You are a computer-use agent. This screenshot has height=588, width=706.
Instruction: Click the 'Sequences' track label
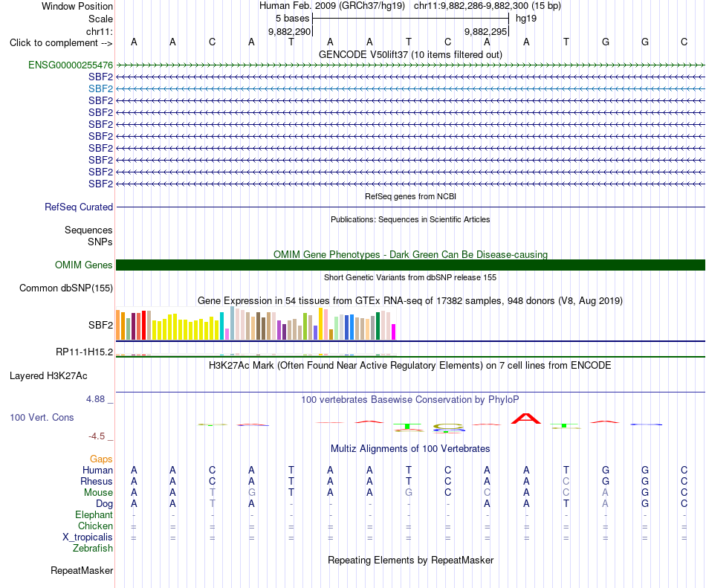[x=88, y=230]
